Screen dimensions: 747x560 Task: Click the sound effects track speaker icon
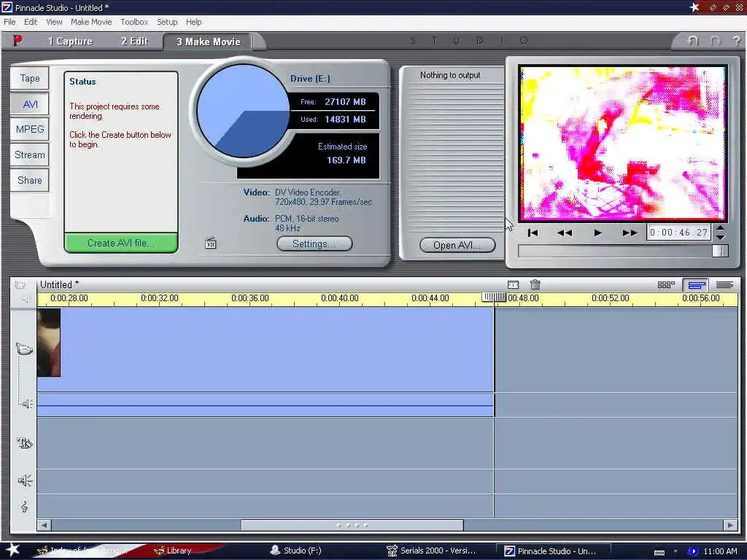click(x=25, y=481)
